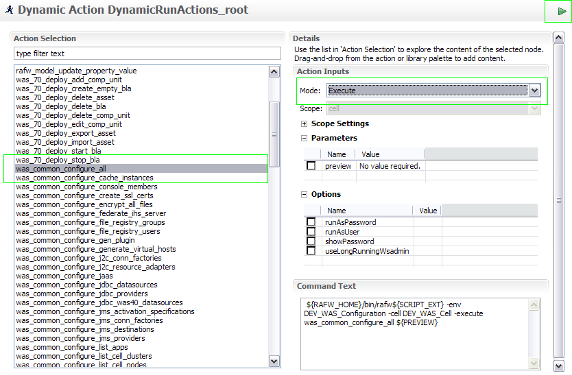Enable the preview parameter checkbox
Viewport: 572px width, 375px height.
(311, 166)
